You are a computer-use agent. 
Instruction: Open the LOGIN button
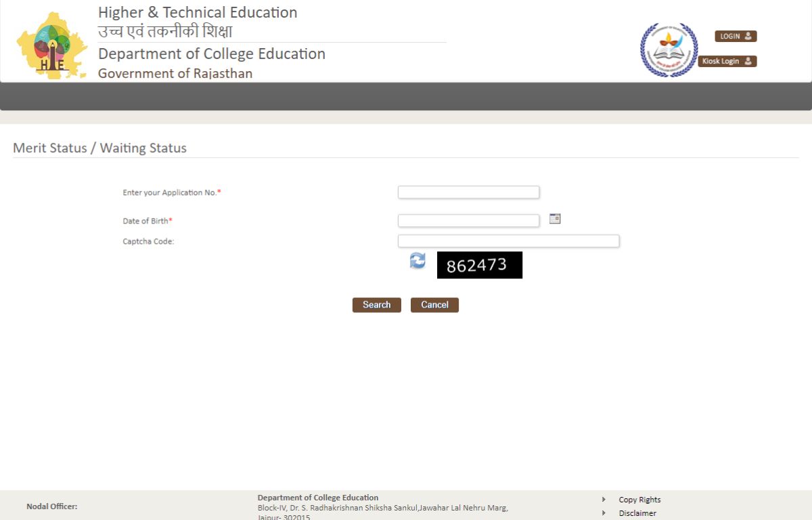tap(736, 37)
